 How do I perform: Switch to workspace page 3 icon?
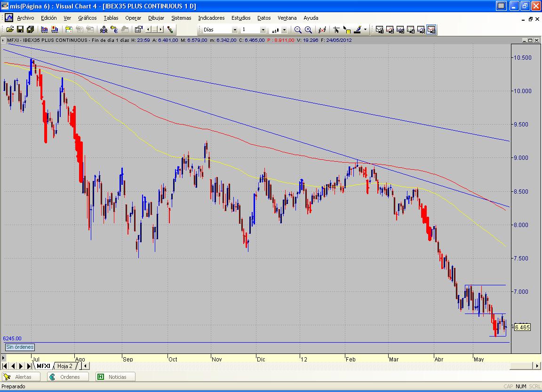point(400,30)
